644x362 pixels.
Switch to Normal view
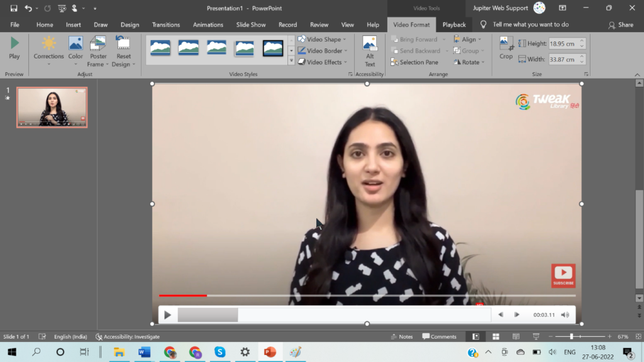pos(475,337)
